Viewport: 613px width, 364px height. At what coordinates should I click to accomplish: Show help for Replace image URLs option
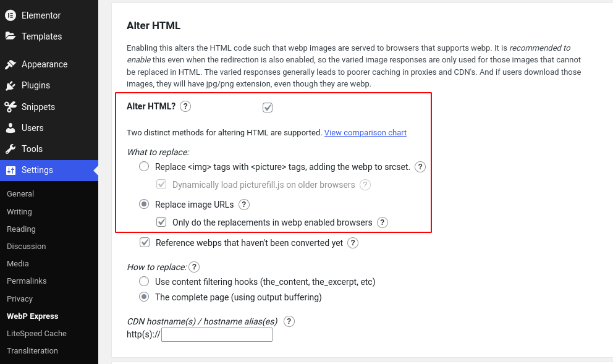[x=244, y=205]
